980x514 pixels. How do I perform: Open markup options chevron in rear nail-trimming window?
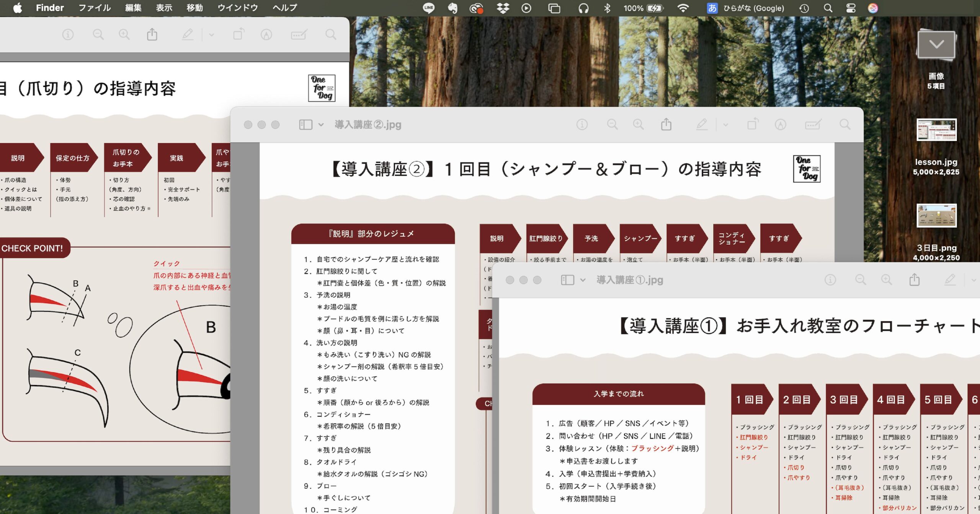click(x=211, y=35)
